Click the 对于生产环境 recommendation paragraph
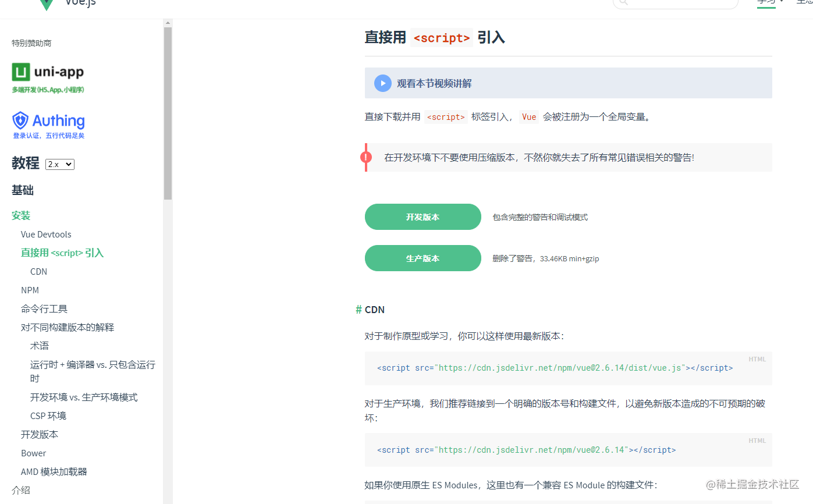The image size is (813, 504). click(x=565, y=410)
